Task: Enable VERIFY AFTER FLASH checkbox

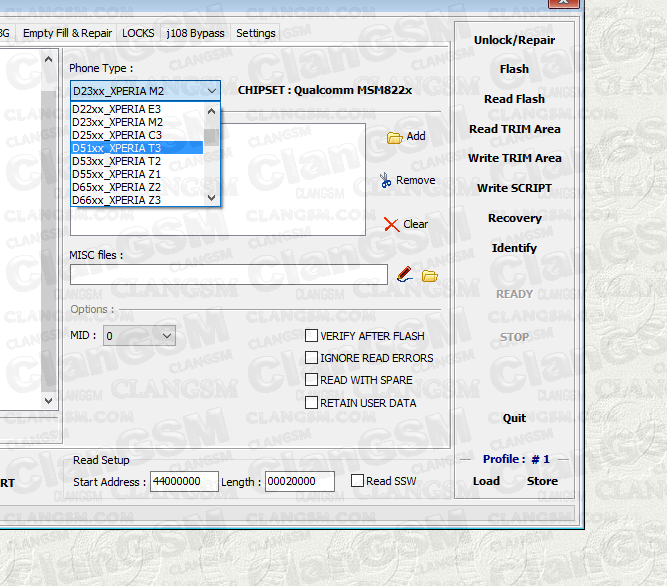Action: click(311, 336)
